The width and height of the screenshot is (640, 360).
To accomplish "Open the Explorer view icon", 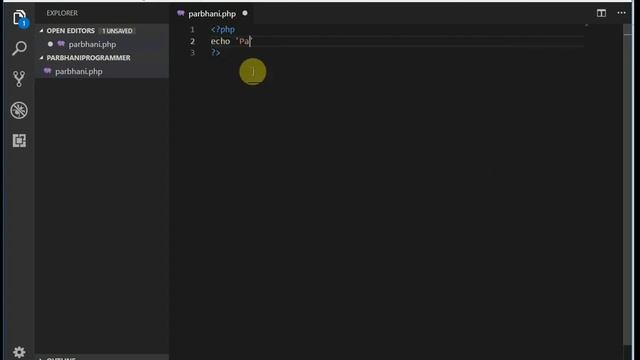I will click(19, 18).
